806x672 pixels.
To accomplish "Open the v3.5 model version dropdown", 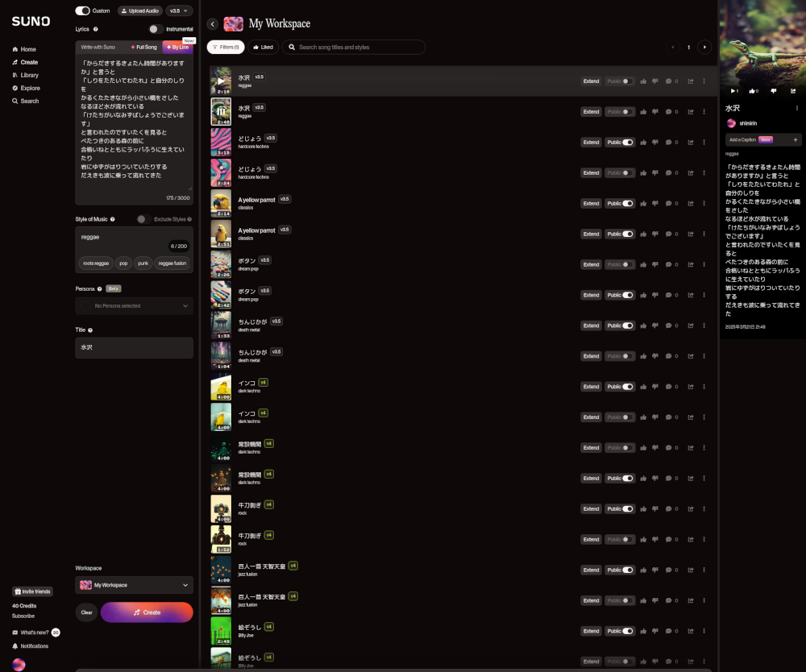I will pos(179,10).
